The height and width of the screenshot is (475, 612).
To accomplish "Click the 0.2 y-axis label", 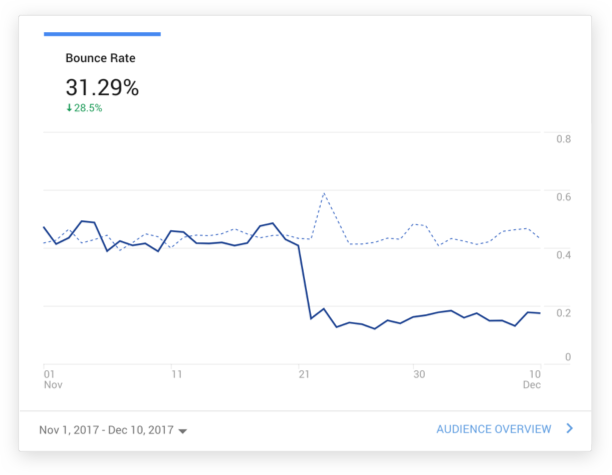I will pos(564,313).
